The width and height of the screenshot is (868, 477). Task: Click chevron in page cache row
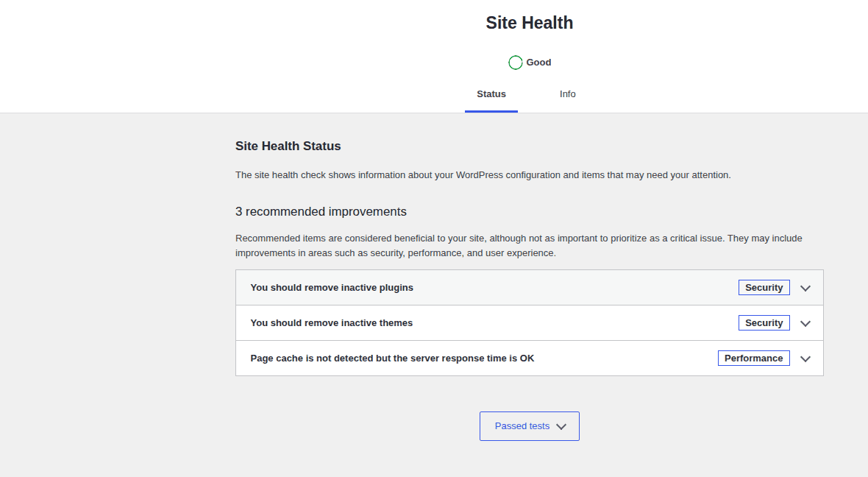pos(805,359)
